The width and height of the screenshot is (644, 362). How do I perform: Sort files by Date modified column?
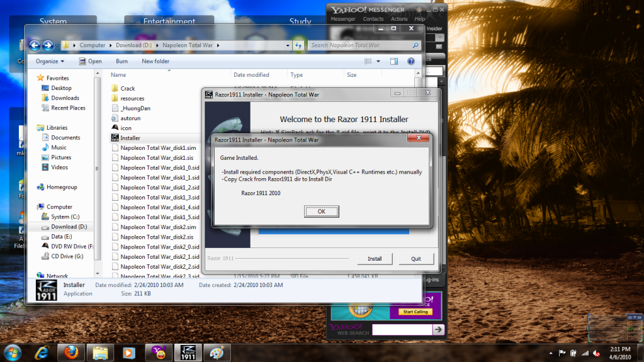coord(251,75)
